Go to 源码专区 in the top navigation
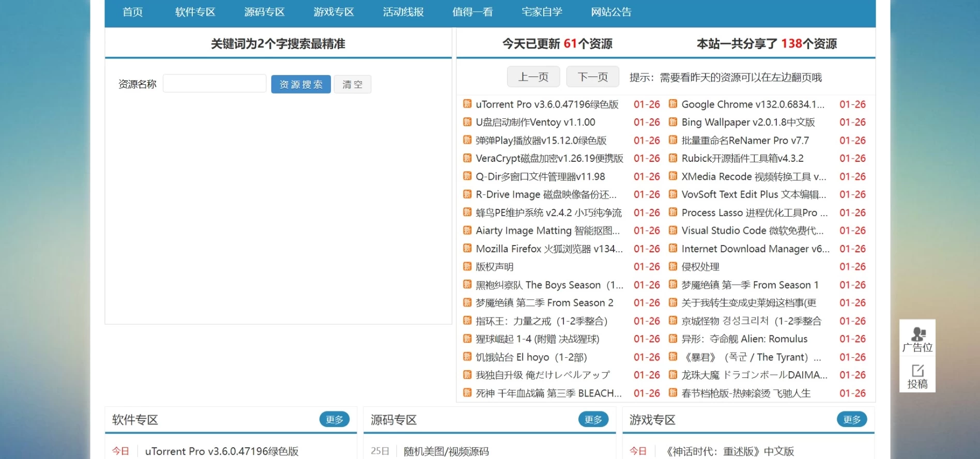This screenshot has width=980, height=459. coord(264,12)
